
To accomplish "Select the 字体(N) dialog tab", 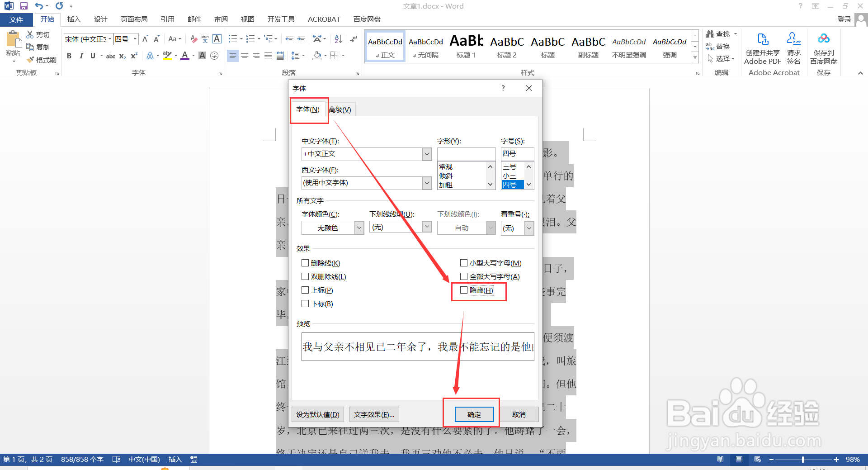I will tap(308, 109).
